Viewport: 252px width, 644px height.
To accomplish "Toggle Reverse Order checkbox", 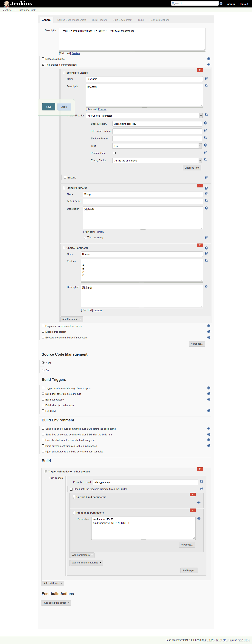I will coord(115,153).
